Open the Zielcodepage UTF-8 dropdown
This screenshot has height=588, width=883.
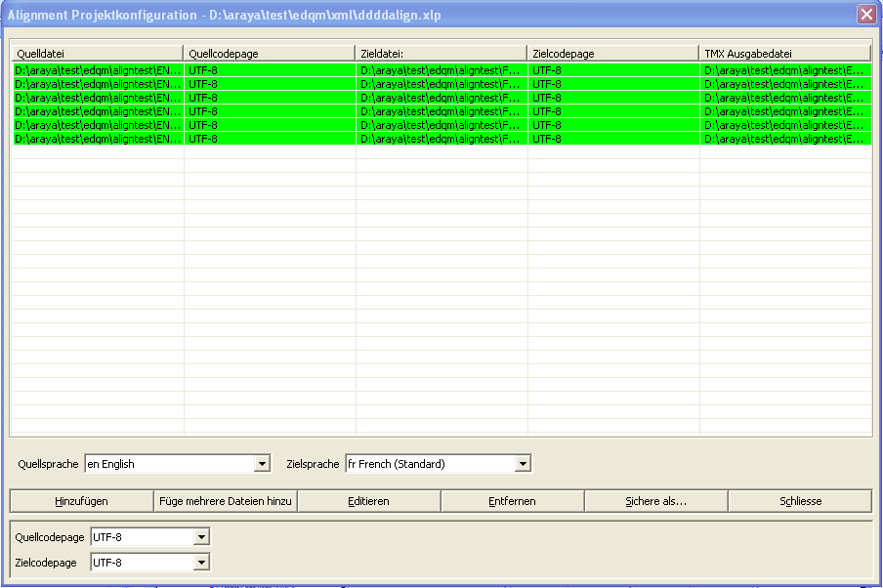(201, 563)
